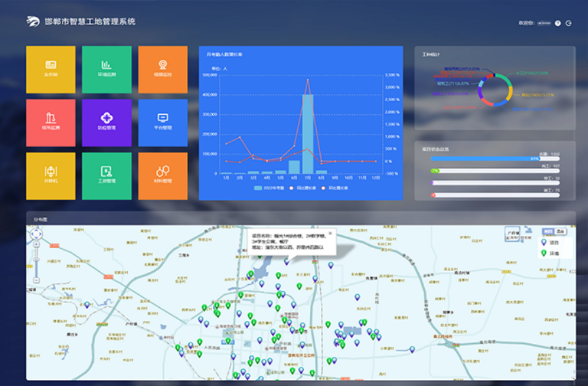Open the green 工资管理 wage tile
The height and width of the screenshot is (386, 588).
[x=107, y=175]
